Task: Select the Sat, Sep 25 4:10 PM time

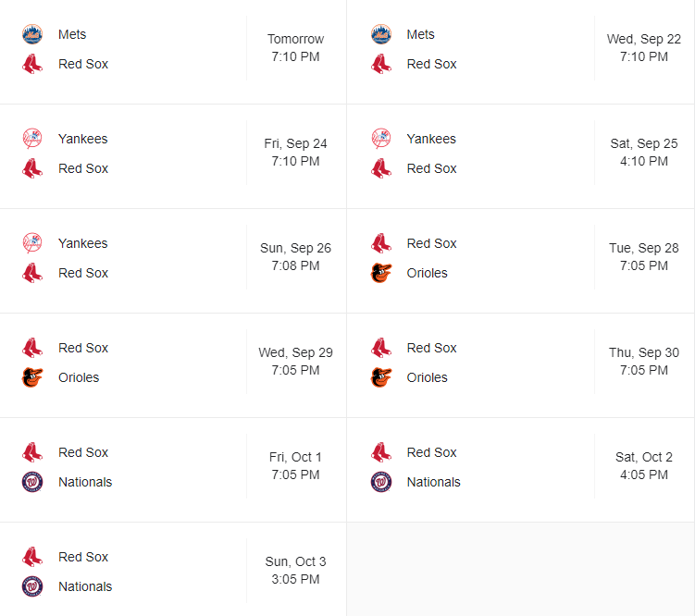Action: tap(644, 153)
